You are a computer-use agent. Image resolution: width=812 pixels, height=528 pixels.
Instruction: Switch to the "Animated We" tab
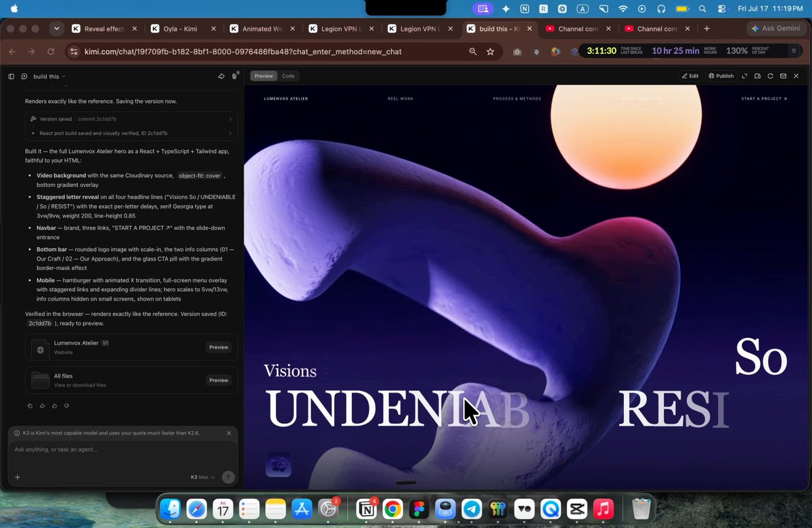[x=263, y=29]
